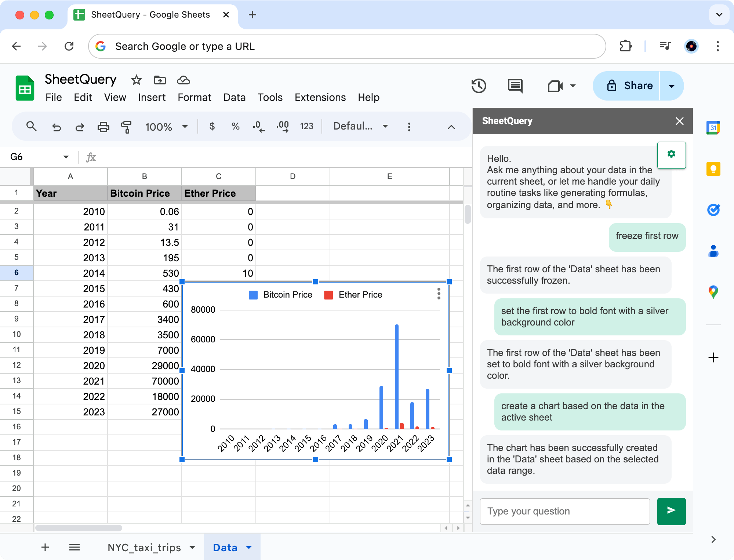Screen dimensions: 734x560
Task: Open Share options dropdown arrow
Action: pos(672,86)
